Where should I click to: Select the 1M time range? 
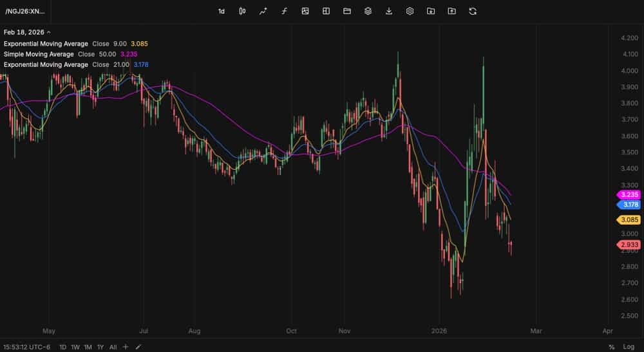point(88,347)
